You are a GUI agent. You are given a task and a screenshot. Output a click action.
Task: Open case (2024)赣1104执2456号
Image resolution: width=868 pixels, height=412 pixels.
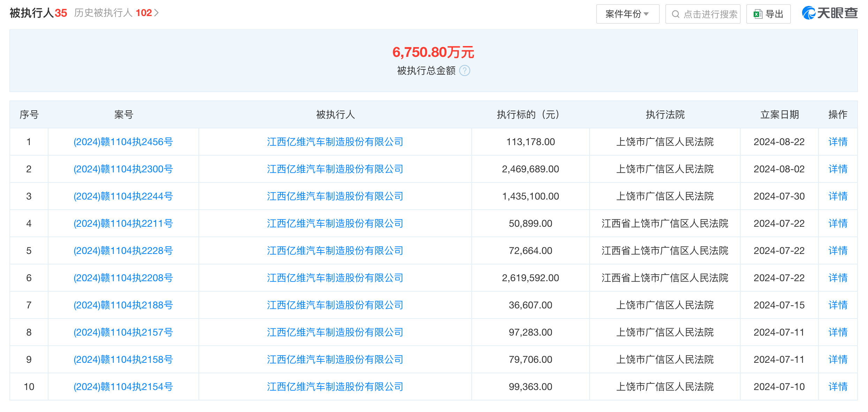click(123, 142)
